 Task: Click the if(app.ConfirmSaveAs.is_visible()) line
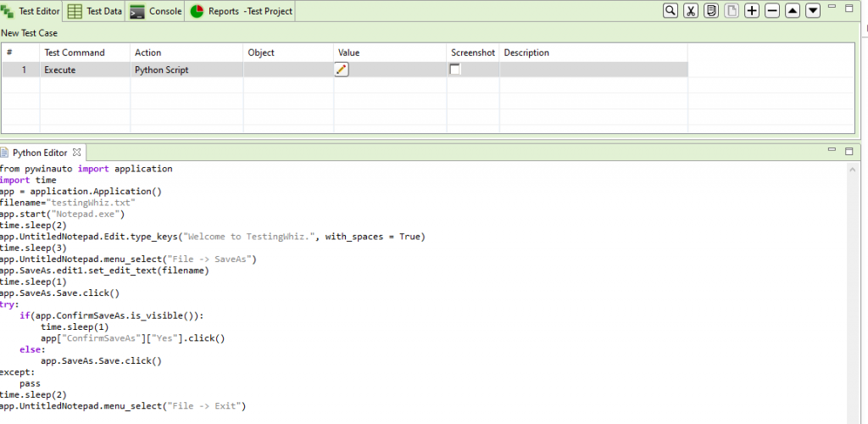[113, 315]
